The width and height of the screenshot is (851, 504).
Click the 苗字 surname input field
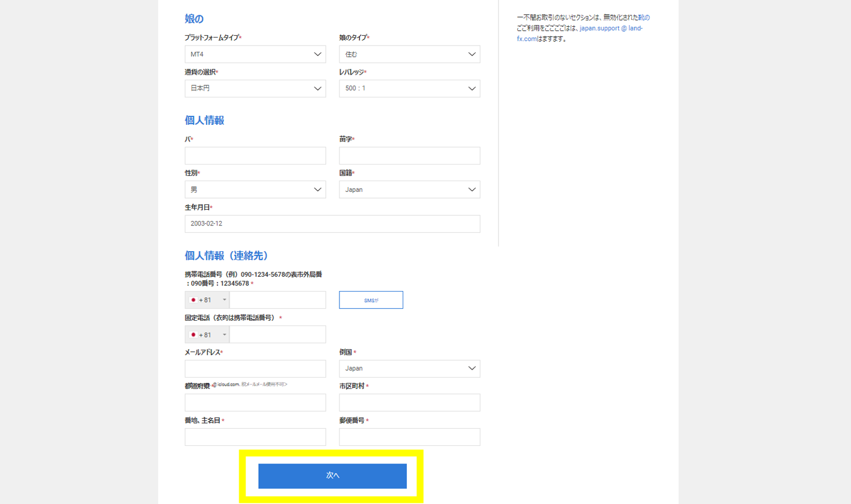coord(410,155)
